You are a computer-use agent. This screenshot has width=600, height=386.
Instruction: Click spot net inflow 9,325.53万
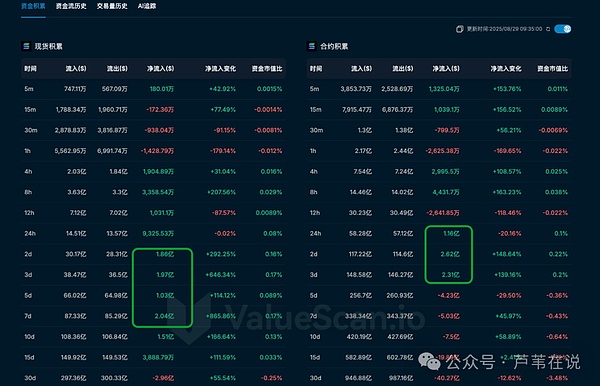[x=158, y=233]
